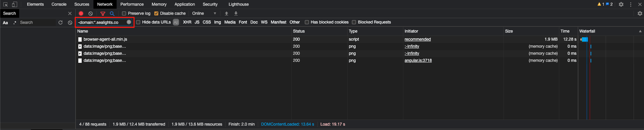Open the DevTools three-dot menu
644x130 pixels.
(x=631, y=4)
